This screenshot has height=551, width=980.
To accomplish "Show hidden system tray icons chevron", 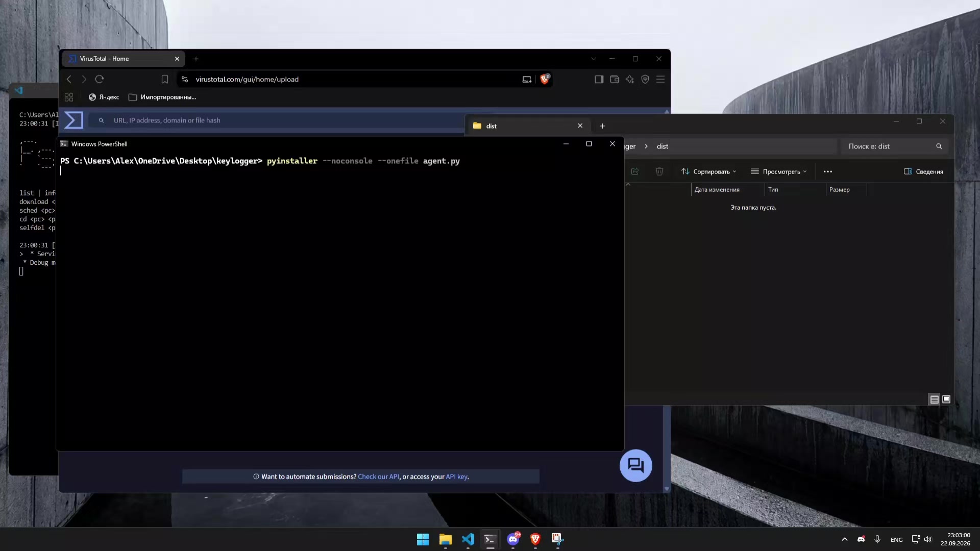I will (844, 539).
